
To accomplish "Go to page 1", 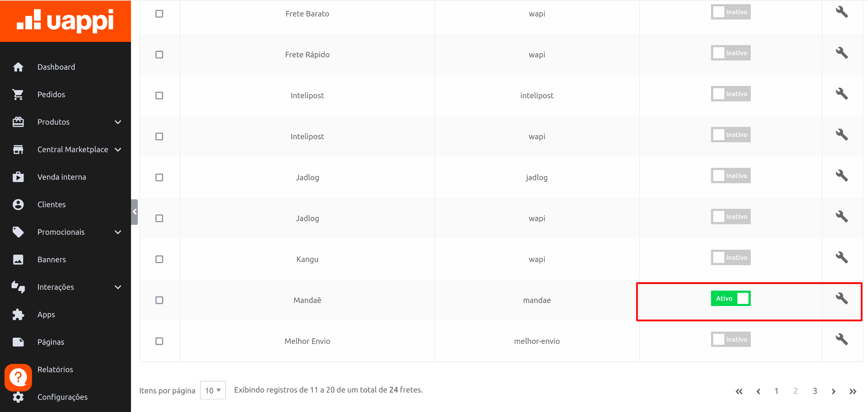I will pos(776,391).
